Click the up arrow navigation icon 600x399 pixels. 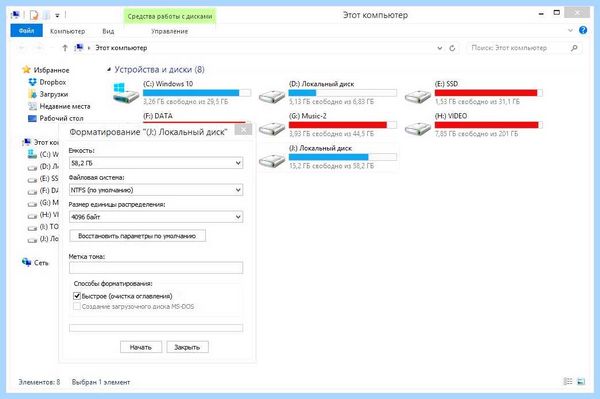tap(65, 48)
